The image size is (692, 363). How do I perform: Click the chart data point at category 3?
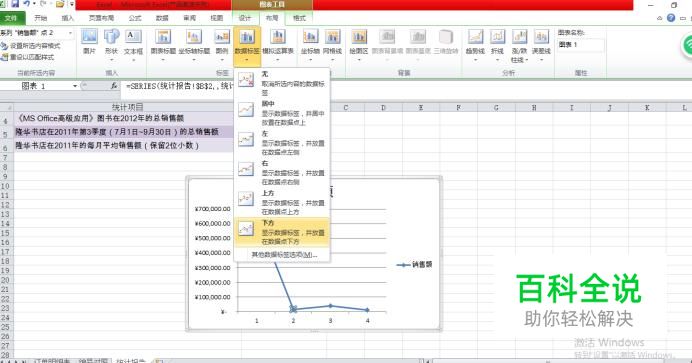tap(331, 306)
